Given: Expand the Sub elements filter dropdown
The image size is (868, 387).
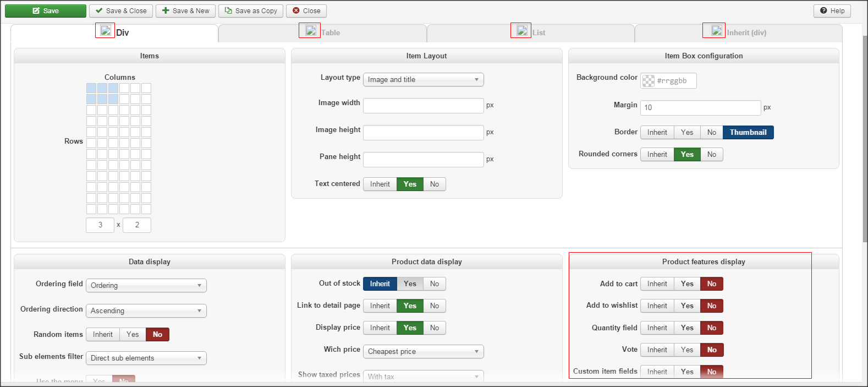Looking at the screenshot, I should tap(146, 358).
